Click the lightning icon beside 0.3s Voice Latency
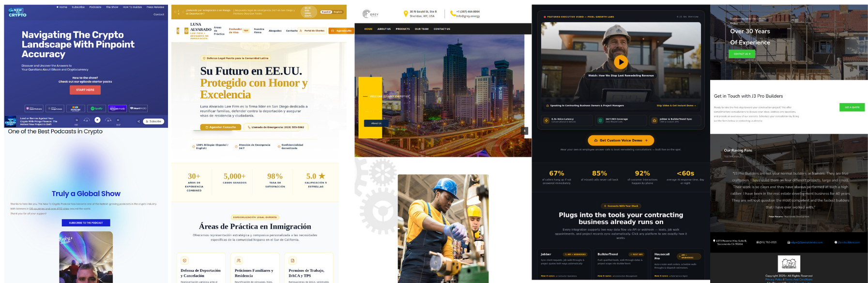 click(x=547, y=120)
